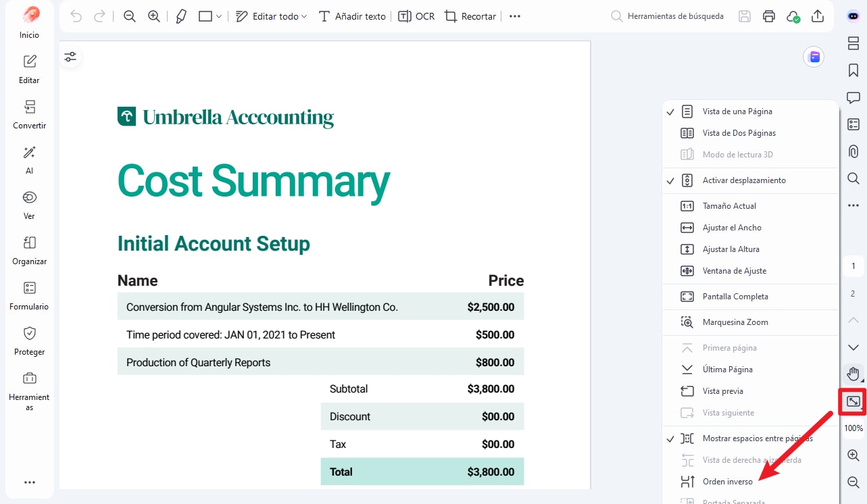This screenshot has height=504, width=867.
Task: Click the print icon
Action: [x=768, y=16]
